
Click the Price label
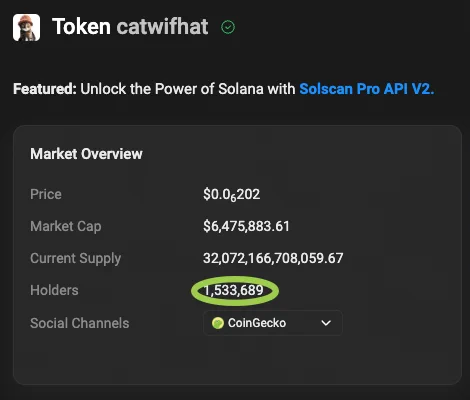click(46, 194)
